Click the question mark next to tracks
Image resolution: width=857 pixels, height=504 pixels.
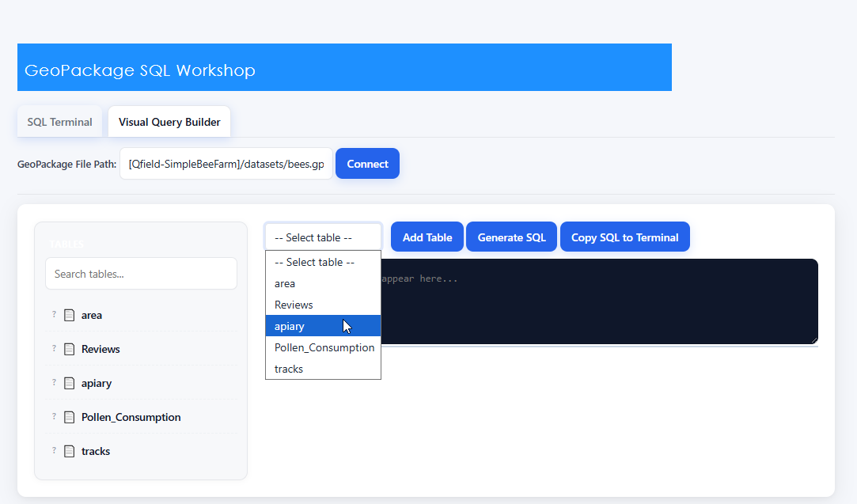coord(54,450)
